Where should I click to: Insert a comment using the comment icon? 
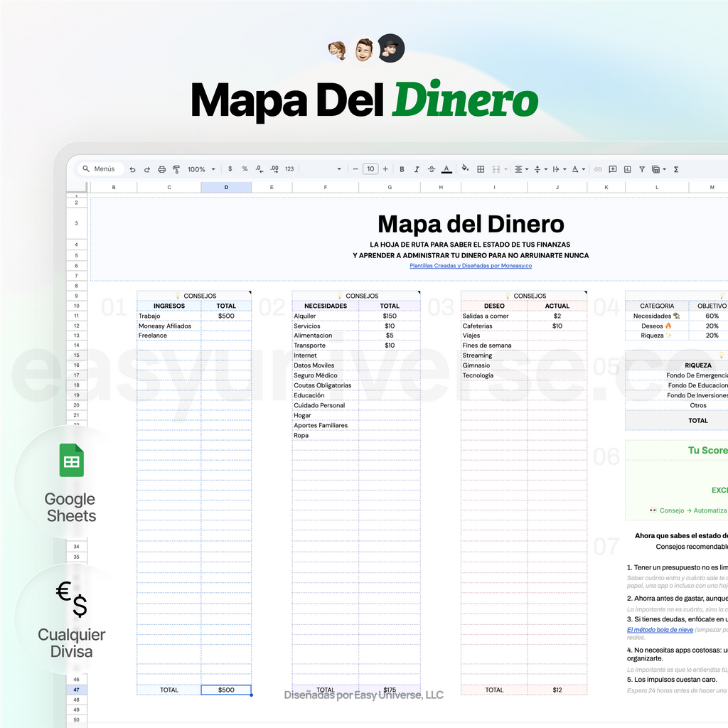coord(612,169)
